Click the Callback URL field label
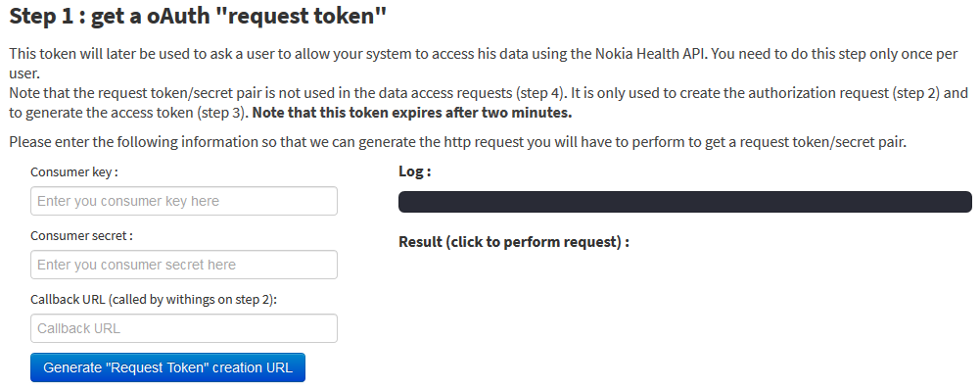The width and height of the screenshot is (980, 390). [x=154, y=299]
